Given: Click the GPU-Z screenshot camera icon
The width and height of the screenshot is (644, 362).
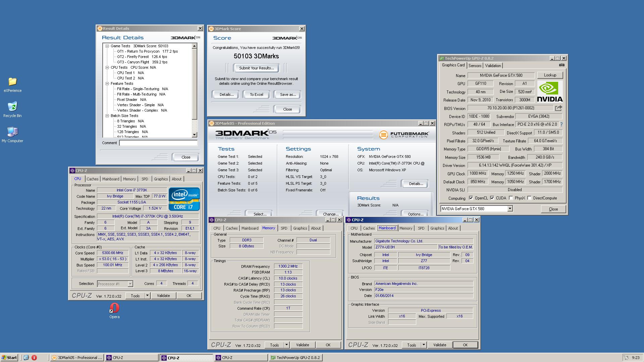Looking at the screenshot, I should coord(562,65).
